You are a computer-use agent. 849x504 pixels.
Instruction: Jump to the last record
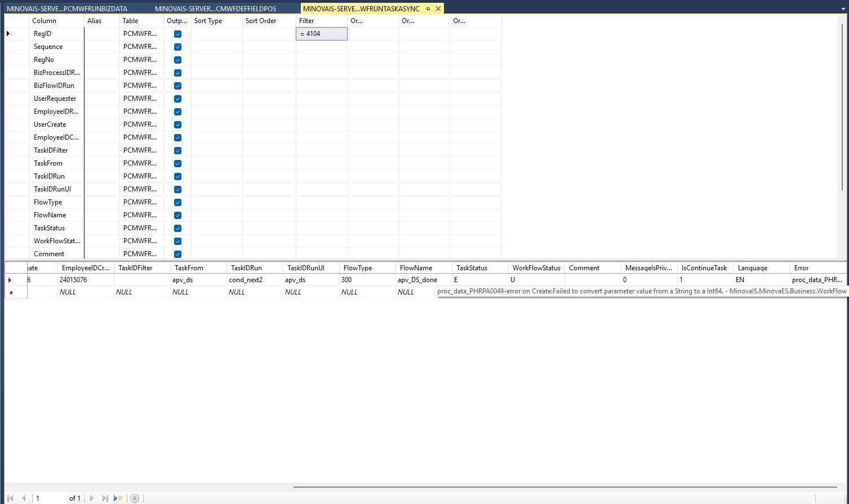pyautogui.click(x=105, y=498)
